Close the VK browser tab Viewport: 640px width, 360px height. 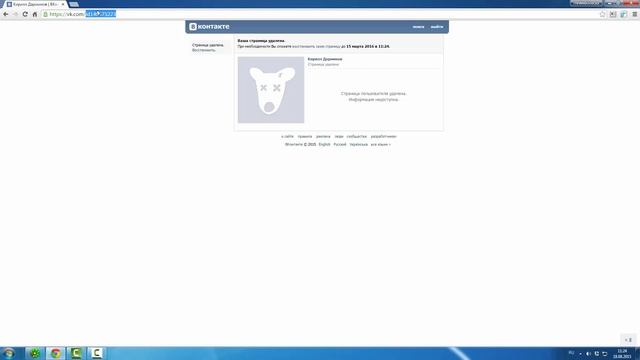(63, 4)
